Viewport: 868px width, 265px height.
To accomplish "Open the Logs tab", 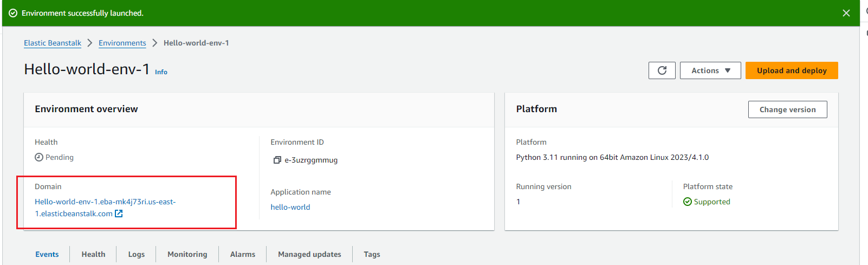I will pyautogui.click(x=137, y=254).
